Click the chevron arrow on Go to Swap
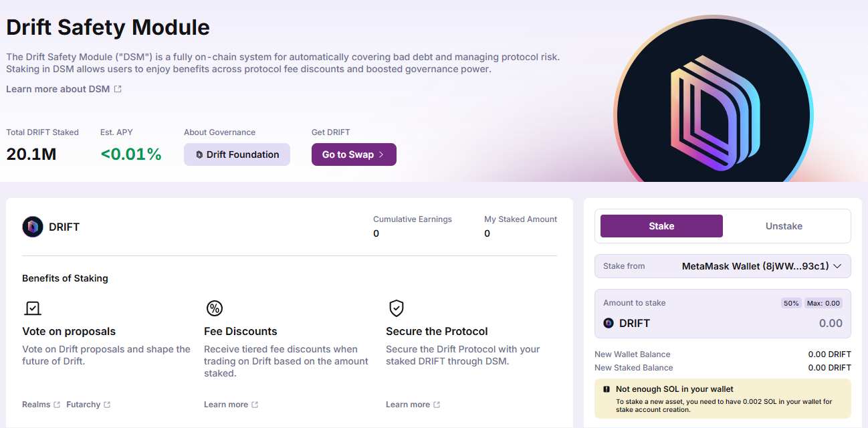This screenshot has height=428, width=868. 382,154
